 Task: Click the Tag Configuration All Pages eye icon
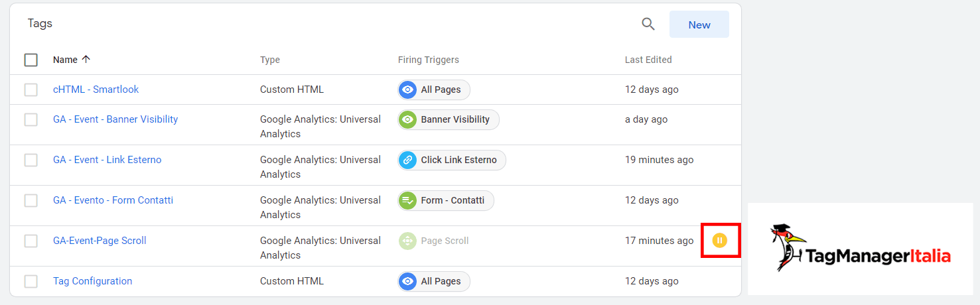click(x=408, y=281)
